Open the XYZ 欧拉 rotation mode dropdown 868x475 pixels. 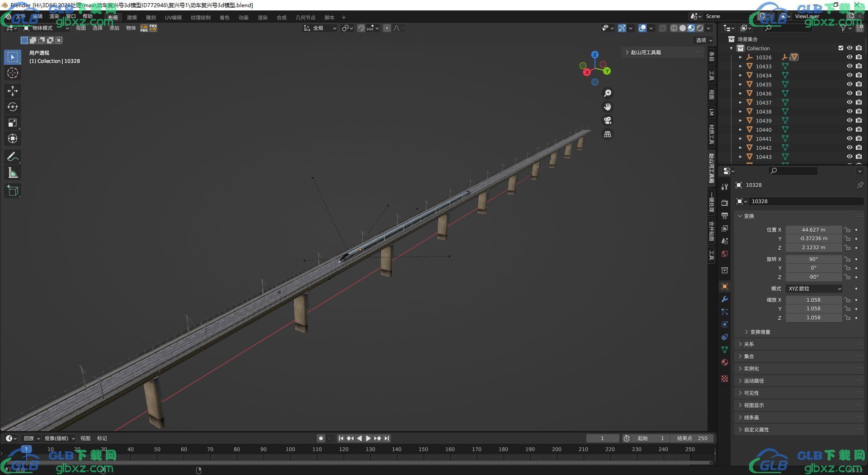[814, 289]
